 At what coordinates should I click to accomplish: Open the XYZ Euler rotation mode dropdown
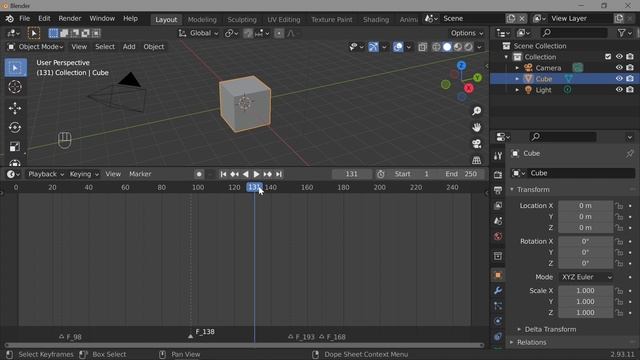tap(586, 277)
